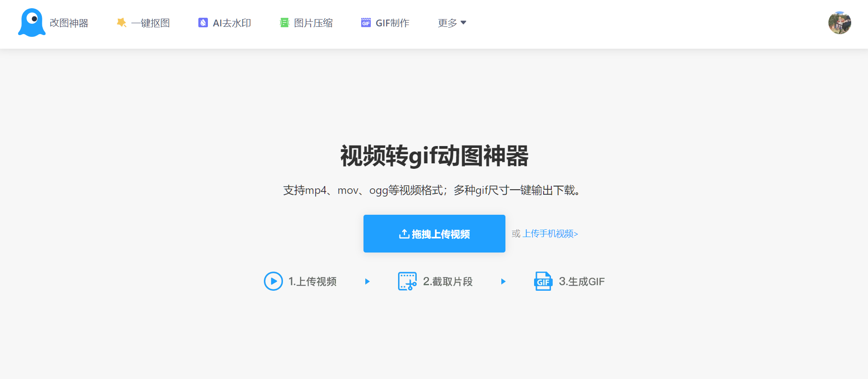The width and height of the screenshot is (868, 379).
Task: Select 图片压缩 in the navigation bar
Action: (313, 23)
